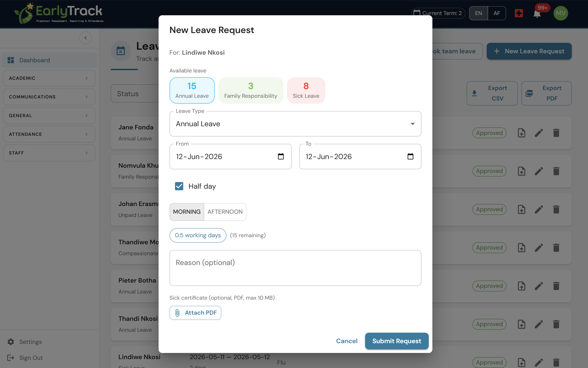This screenshot has height=368, width=588.
Task: Open the To date calendar picker
Action: (410, 157)
